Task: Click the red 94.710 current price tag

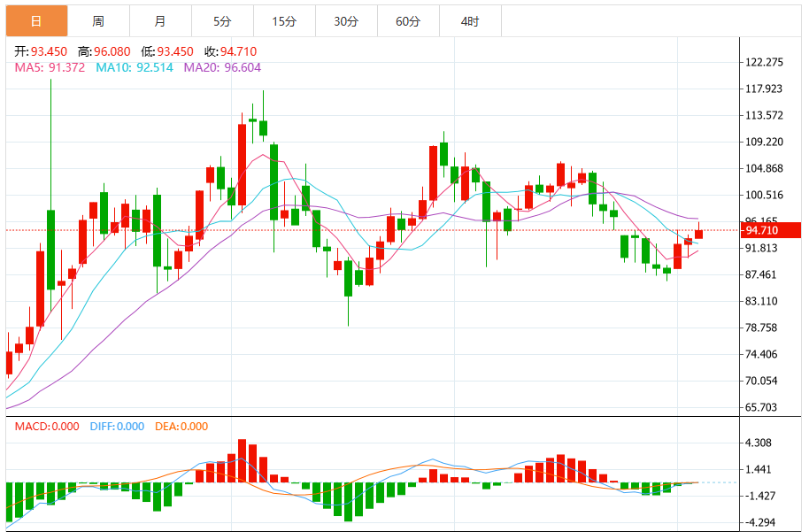Action: click(x=770, y=230)
